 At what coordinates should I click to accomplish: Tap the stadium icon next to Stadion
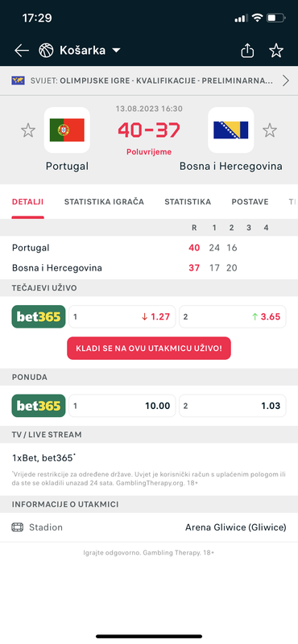18,527
